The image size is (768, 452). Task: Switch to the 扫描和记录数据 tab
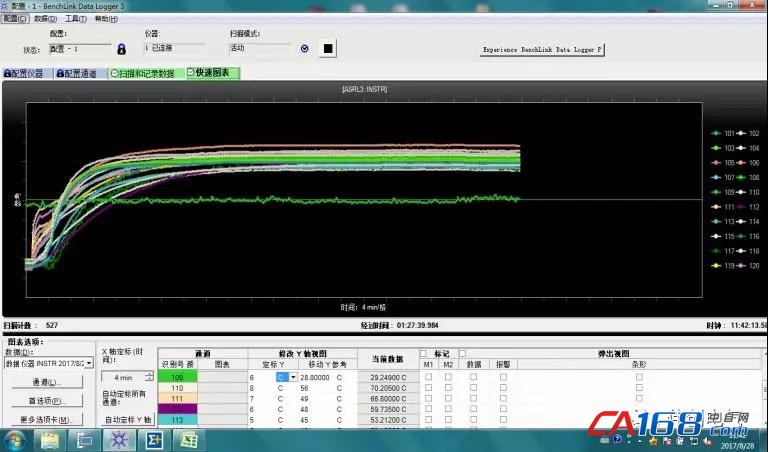point(146,73)
